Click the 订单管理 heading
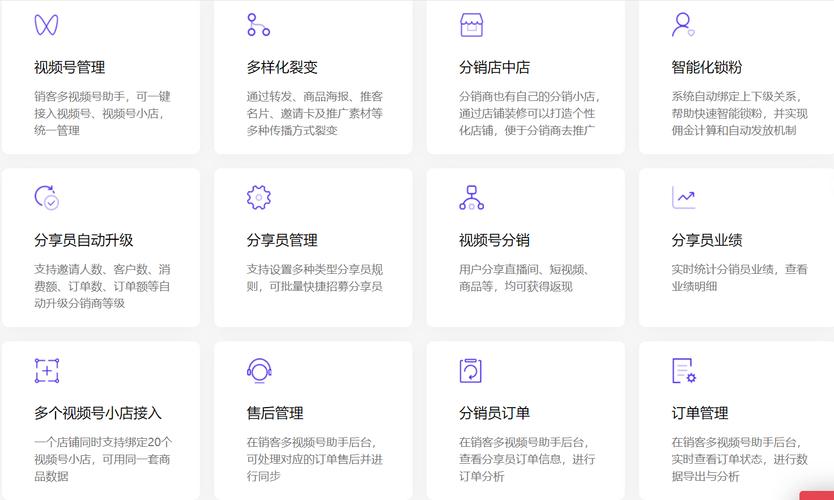This screenshot has height=500, width=834. pos(699,413)
